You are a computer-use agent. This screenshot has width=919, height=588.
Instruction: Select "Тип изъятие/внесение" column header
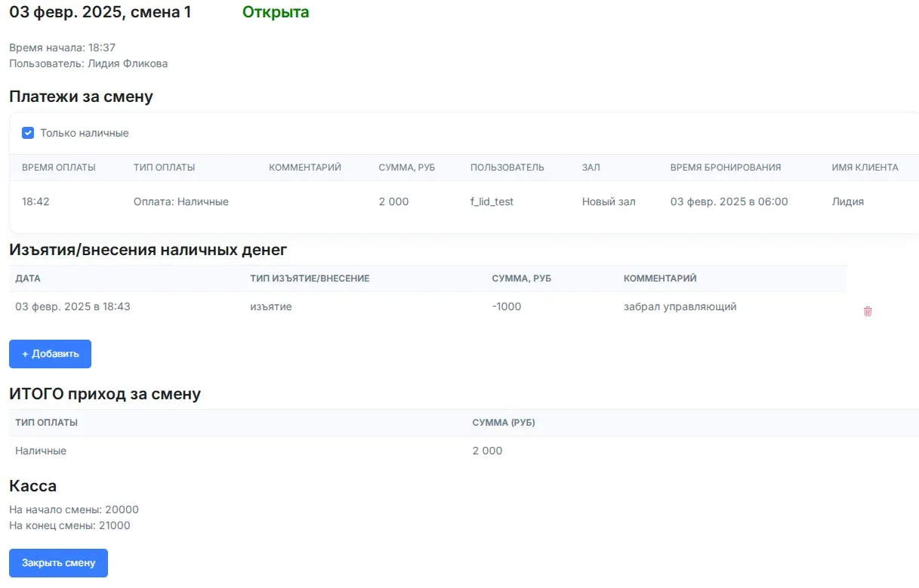click(x=310, y=279)
